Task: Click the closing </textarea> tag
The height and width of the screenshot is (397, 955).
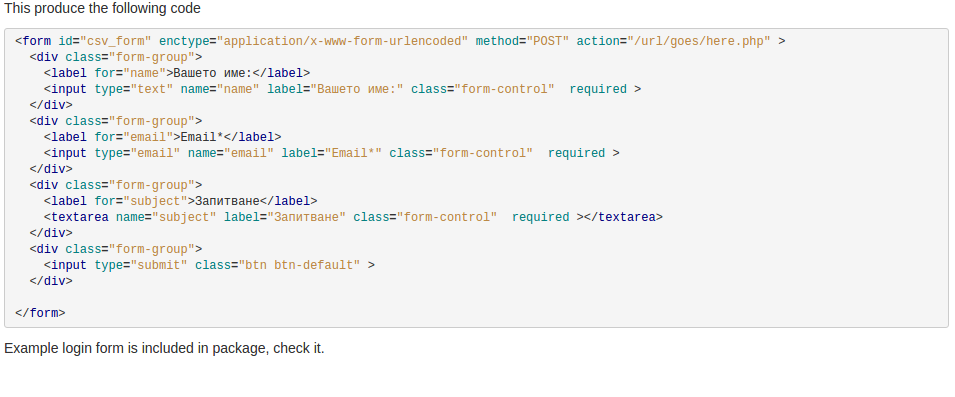Action: tap(623, 217)
